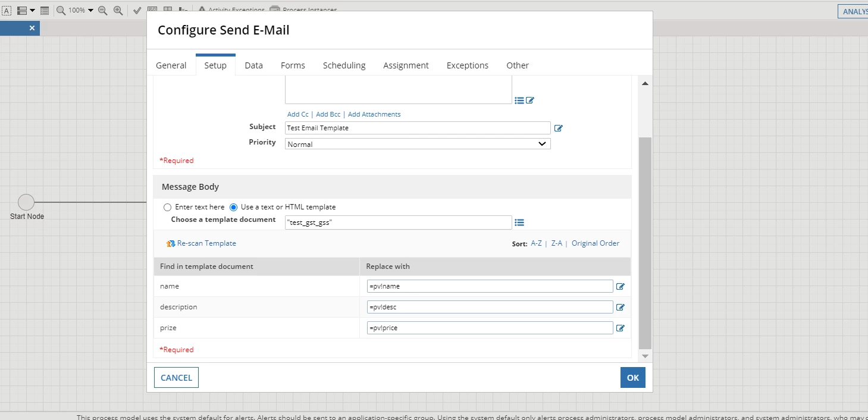This screenshot has width=868, height=420.
Task: Click the dialog vertical scrollbar thumb
Action: point(645,243)
